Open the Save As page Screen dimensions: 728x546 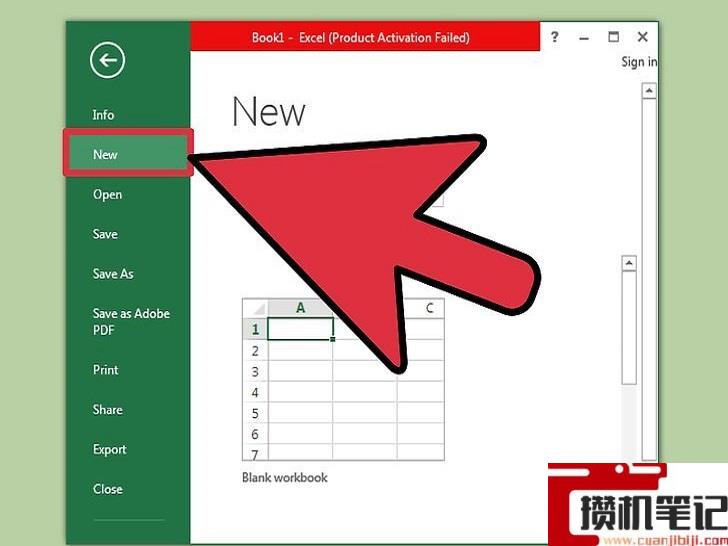tap(113, 274)
